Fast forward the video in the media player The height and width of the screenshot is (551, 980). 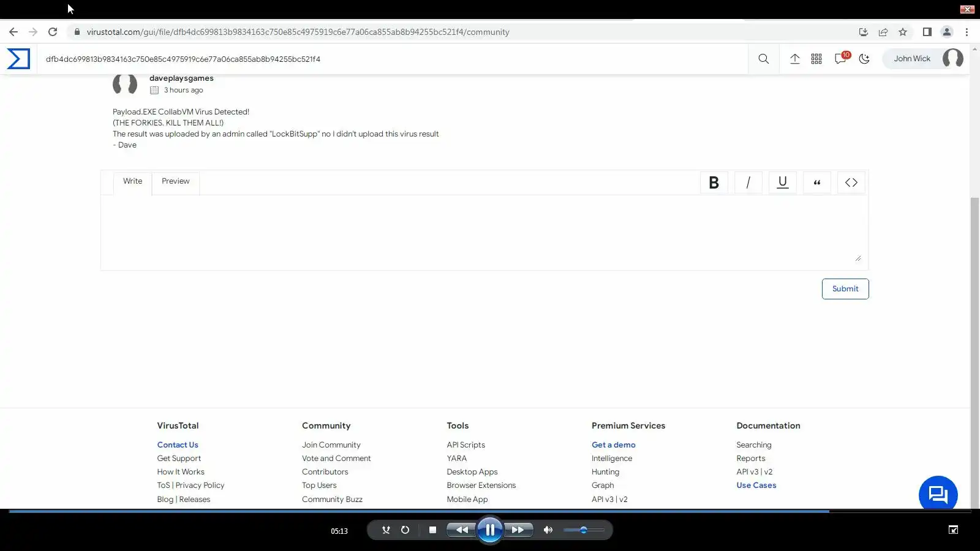click(x=518, y=530)
